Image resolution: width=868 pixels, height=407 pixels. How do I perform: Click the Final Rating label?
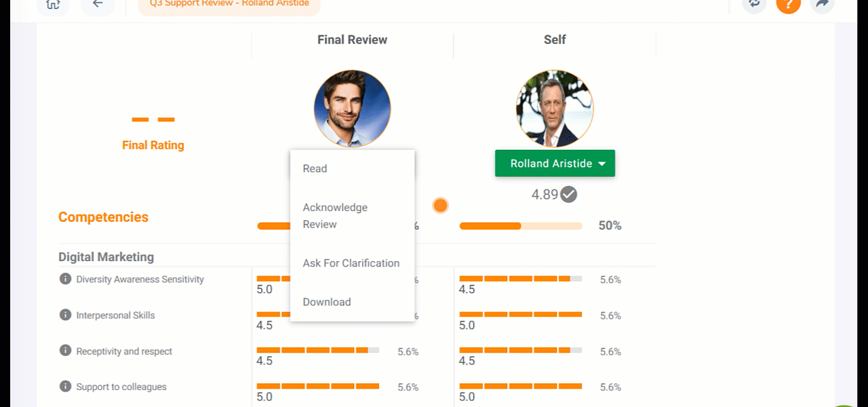[153, 145]
